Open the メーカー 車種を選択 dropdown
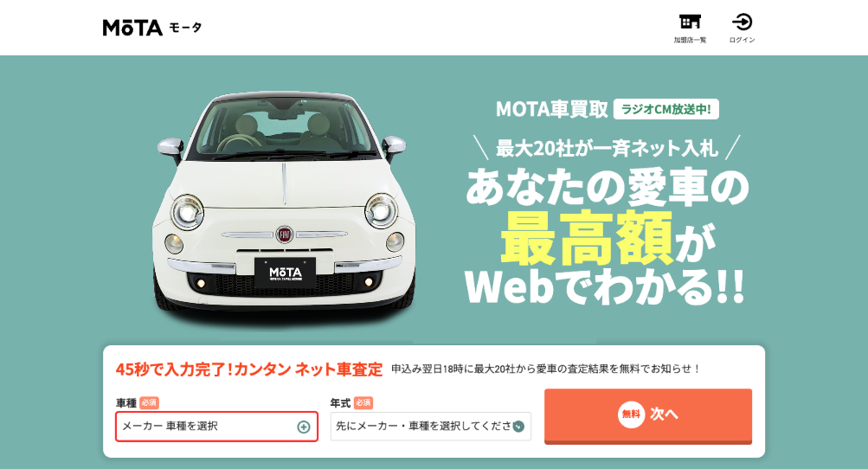Screen dimensions: 868x469 [x=216, y=427]
